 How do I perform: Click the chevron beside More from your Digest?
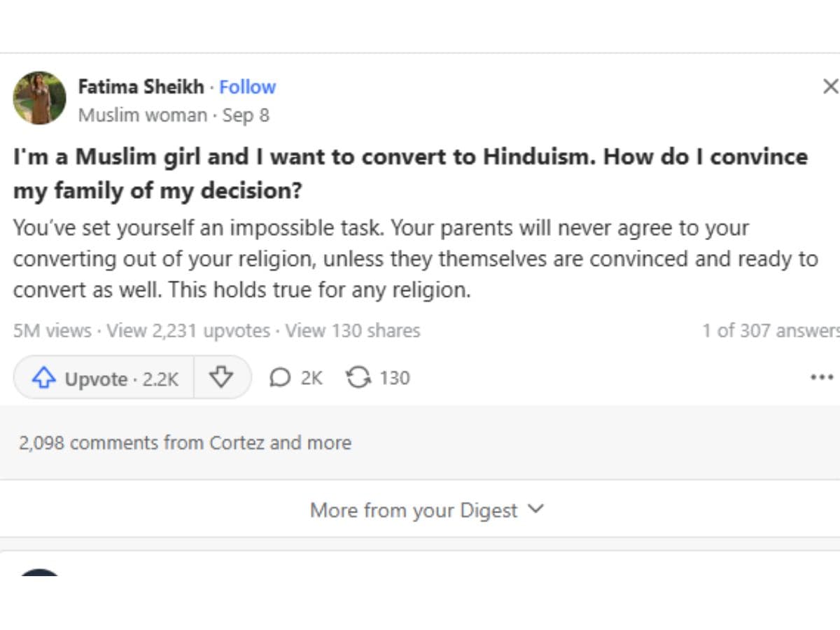click(x=535, y=509)
